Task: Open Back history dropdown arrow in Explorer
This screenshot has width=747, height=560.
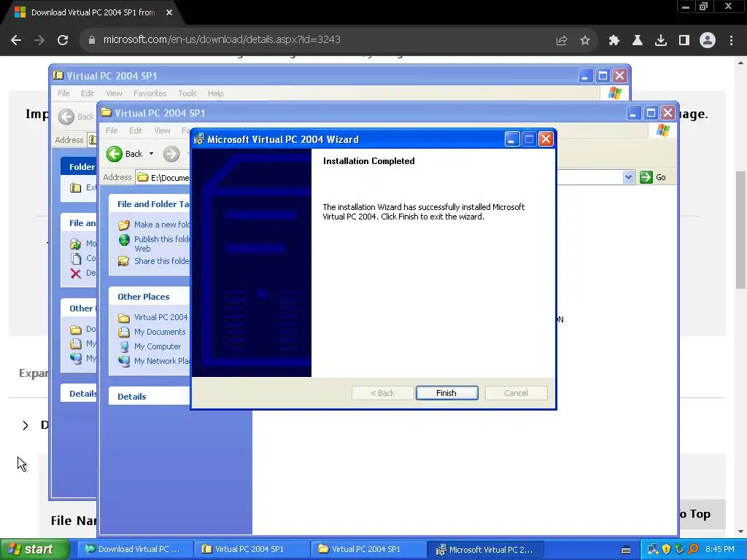Action: click(151, 154)
